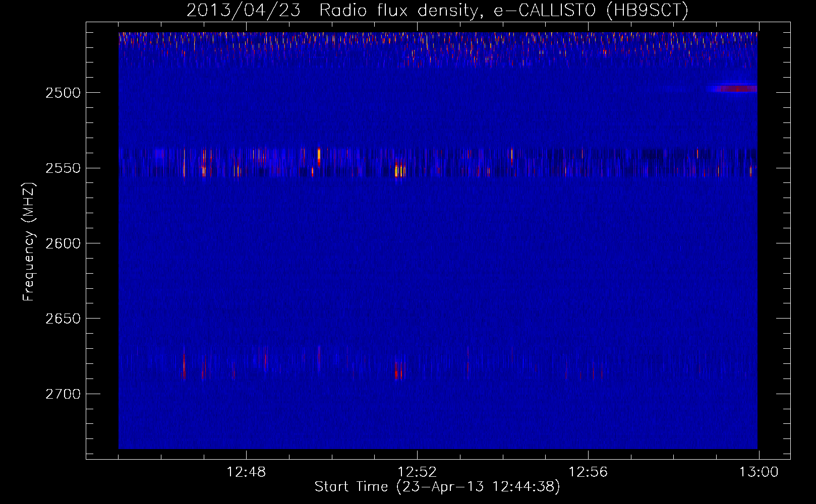Click the '2700' frequency tick label
The width and height of the screenshot is (816, 504).
63,394
